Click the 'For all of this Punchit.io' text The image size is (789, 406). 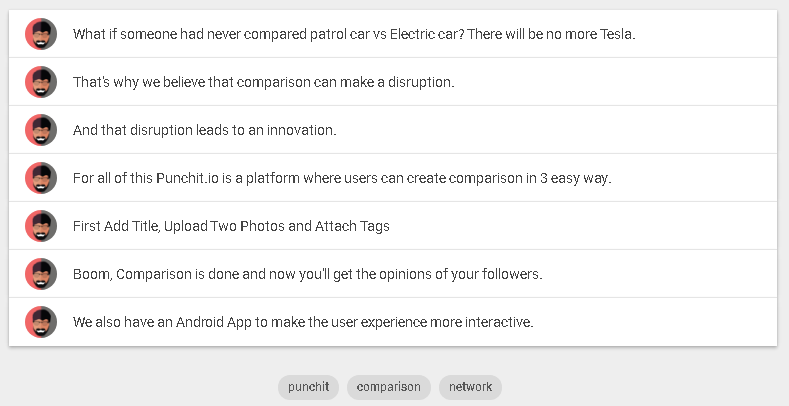(341, 178)
